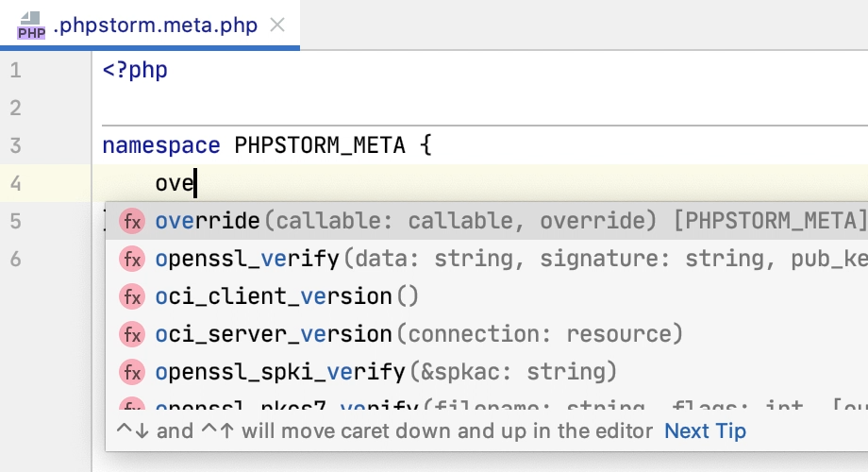
Task: Open the Next Tip link
Action: (x=705, y=431)
